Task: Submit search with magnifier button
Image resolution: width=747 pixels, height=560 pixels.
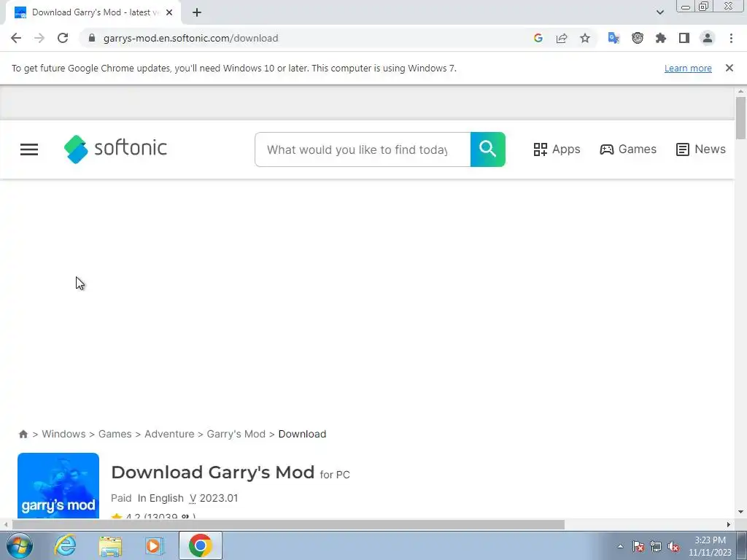Action: (488, 149)
